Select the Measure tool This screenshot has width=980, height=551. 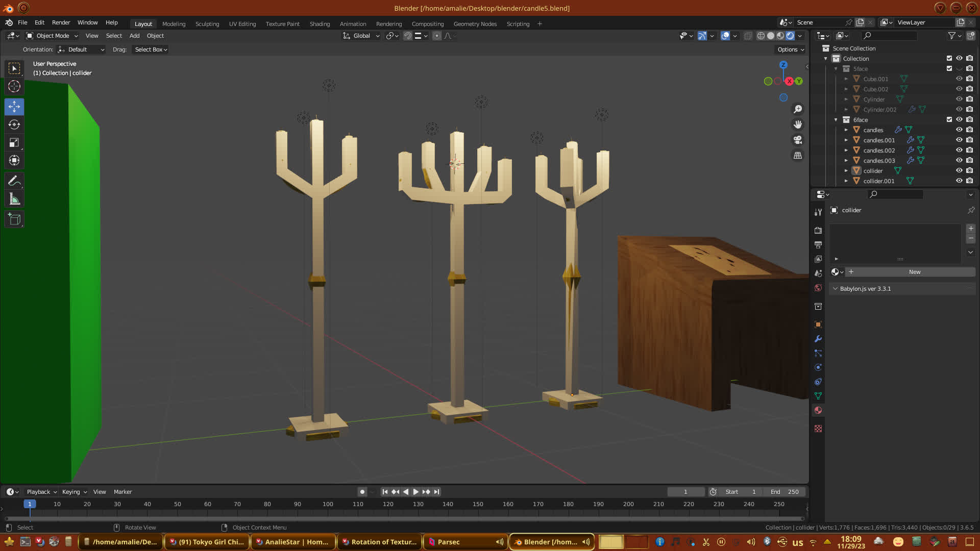[14, 199]
